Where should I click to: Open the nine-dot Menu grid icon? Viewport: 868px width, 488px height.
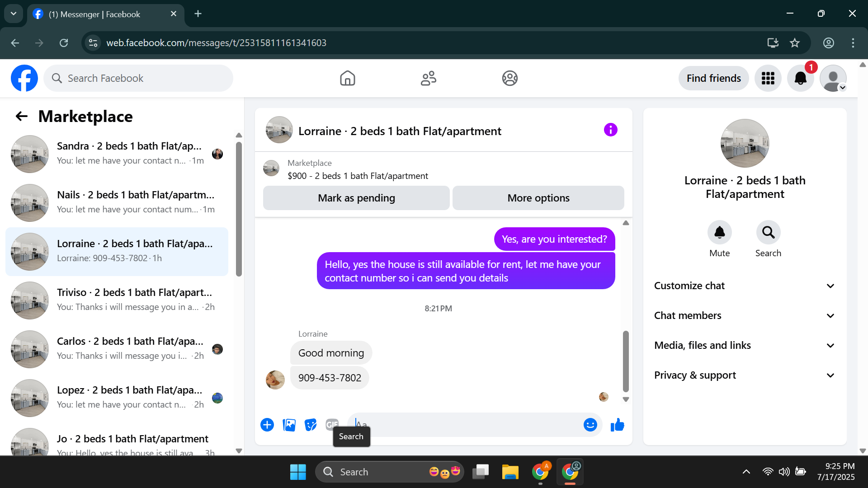768,78
